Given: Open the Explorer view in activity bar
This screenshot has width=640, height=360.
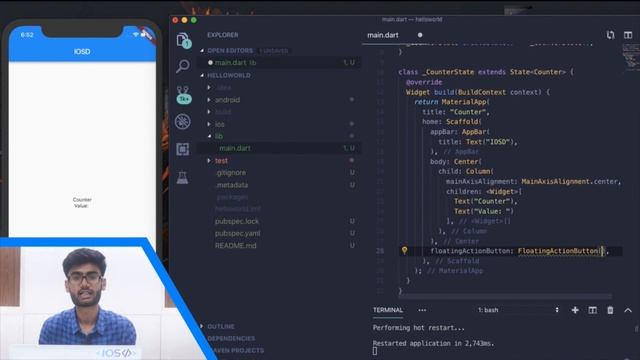Looking at the screenshot, I should [x=183, y=40].
